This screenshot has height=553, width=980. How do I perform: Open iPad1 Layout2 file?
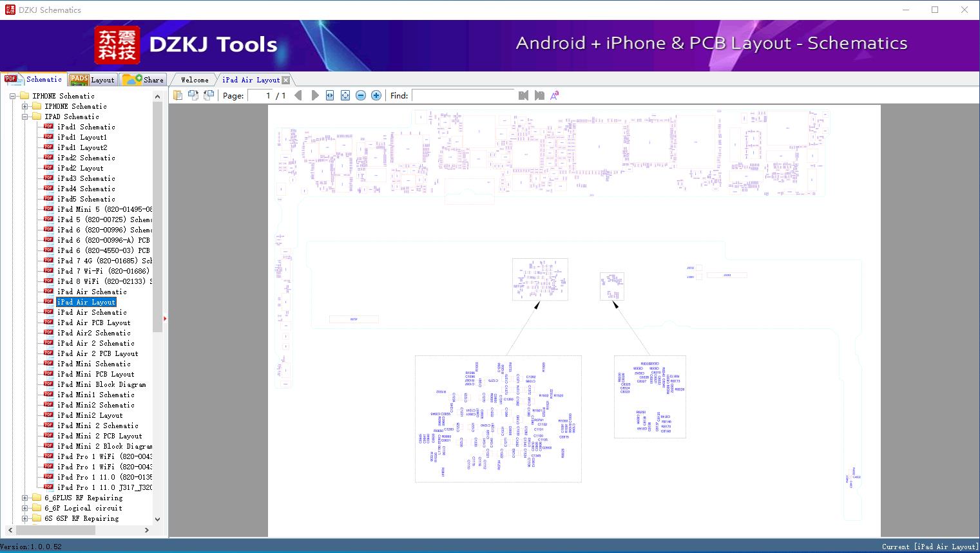coord(82,148)
